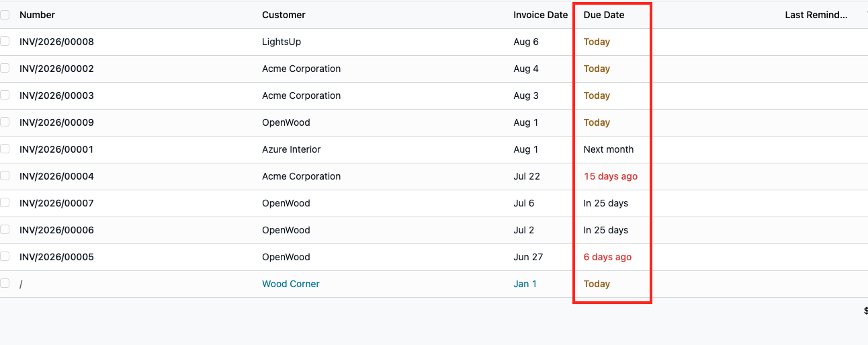The height and width of the screenshot is (345, 868).
Task: Check the draft Wood Corner row checkbox
Action: [x=5, y=284]
